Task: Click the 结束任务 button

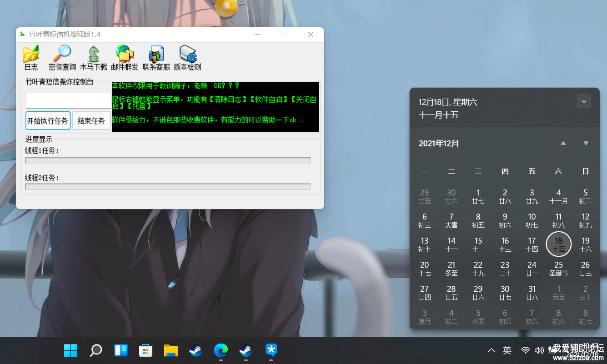Action: pos(91,121)
